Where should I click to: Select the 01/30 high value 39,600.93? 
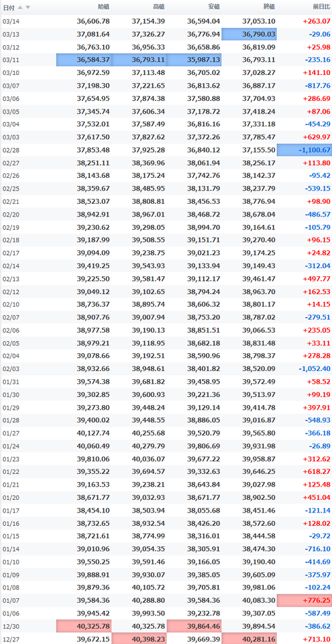coord(148,394)
